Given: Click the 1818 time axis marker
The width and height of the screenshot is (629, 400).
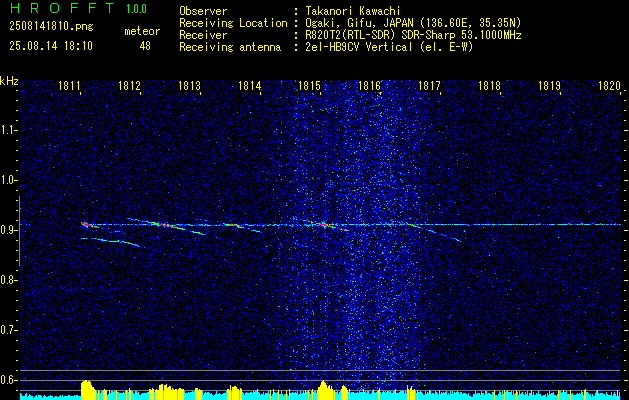Looking at the screenshot, I should point(489,85).
